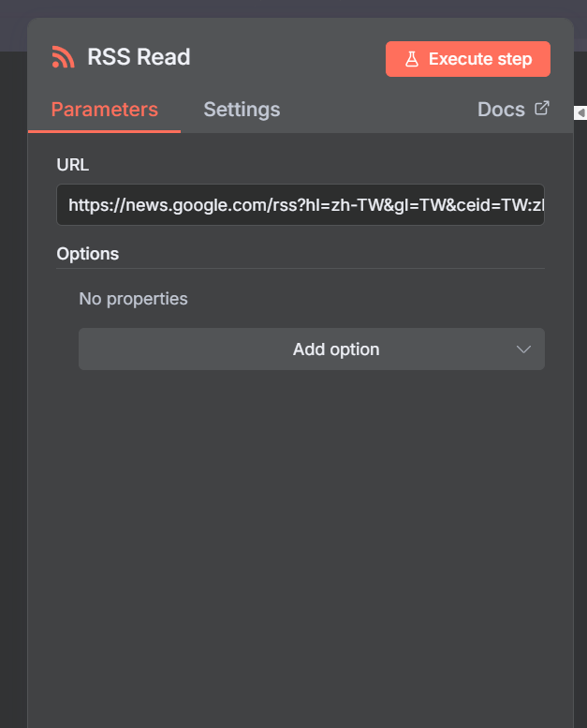Click the RSS Read node title
The image size is (587, 728).
coord(139,57)
